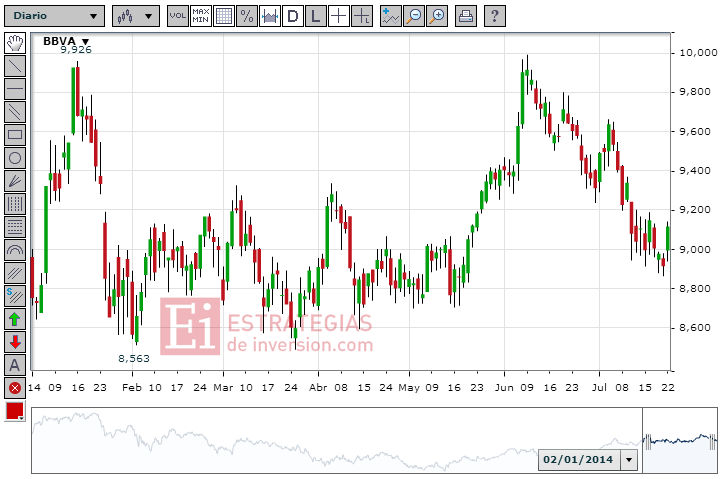
Task: Open the red drawing color picker
Action: (x=15, y=411)
